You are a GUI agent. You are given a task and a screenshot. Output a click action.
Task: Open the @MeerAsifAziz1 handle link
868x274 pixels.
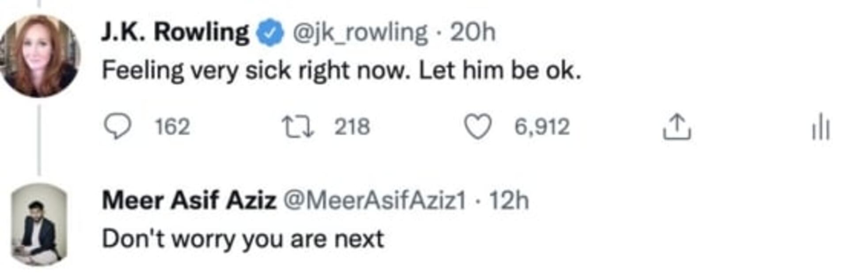pyautogui.click(x=375, y=201)
